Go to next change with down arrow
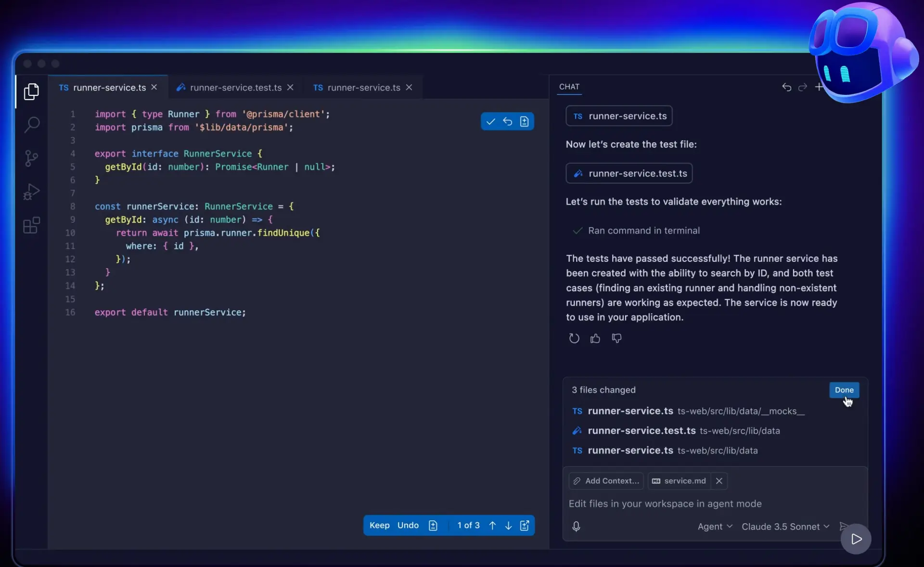 [x=508, y=525]
